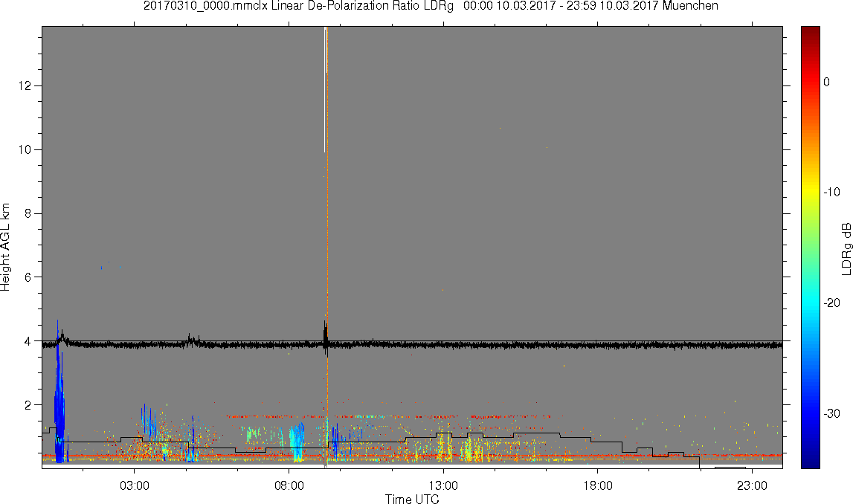Screen dimensions: 853x504
Task: Click the -30 dB colorbar label
Action: 831,414
